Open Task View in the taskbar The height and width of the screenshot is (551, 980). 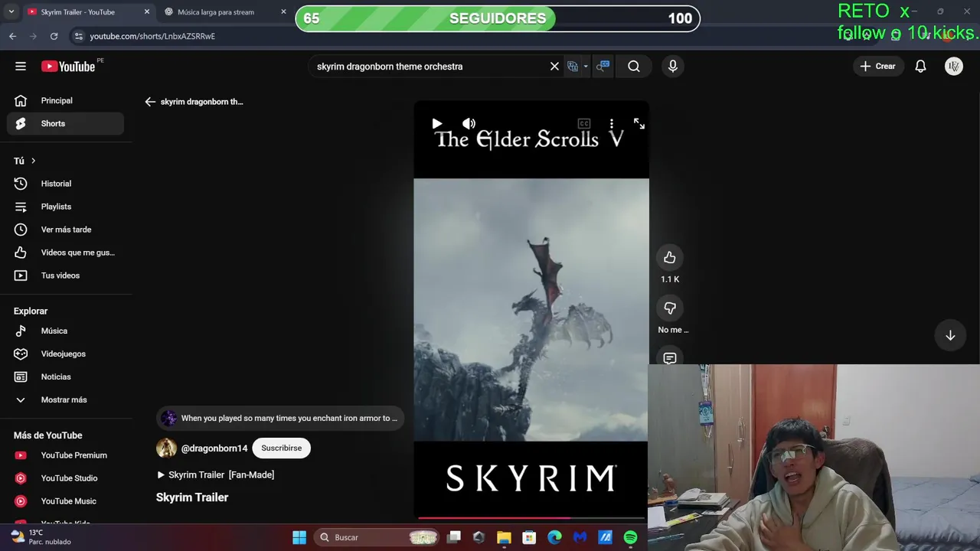(x=454, y=537)
